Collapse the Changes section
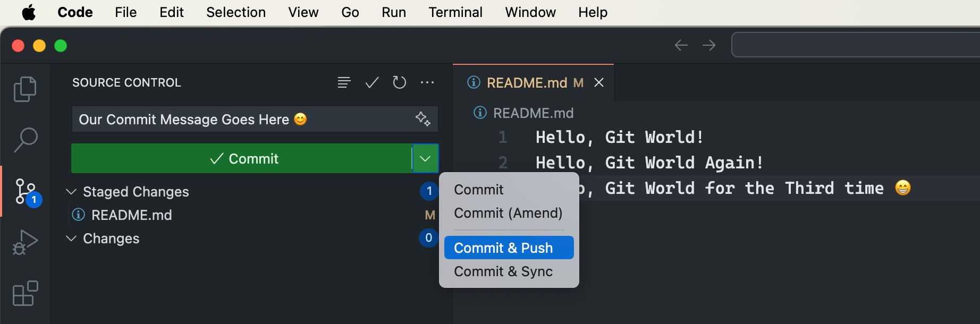 pos(71,238)
